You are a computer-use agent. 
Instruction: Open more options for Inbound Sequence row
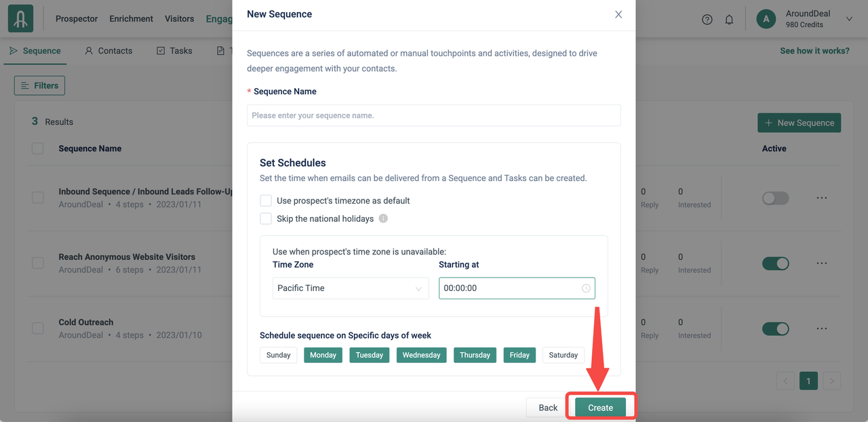[x=822, y=197]
